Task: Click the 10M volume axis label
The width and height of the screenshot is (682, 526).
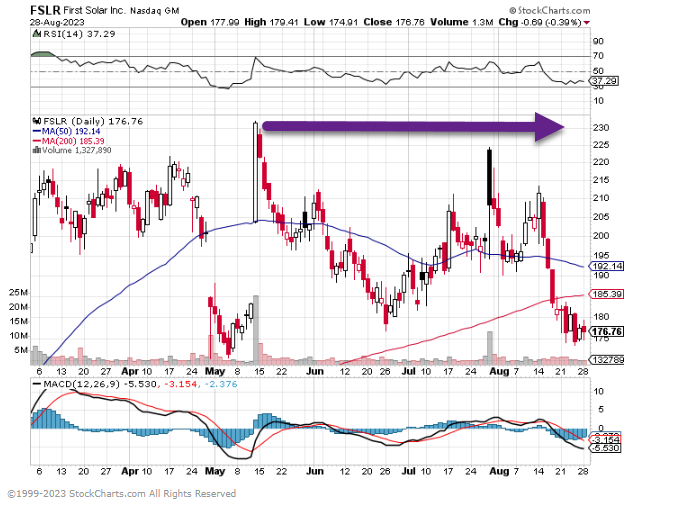Action: coord(18,336)
